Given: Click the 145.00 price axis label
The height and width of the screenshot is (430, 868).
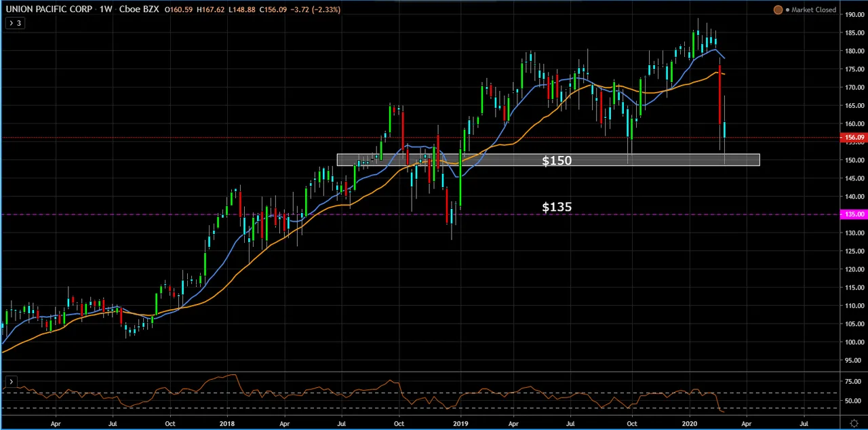Looking at the screenshot, I should [854, 178].
